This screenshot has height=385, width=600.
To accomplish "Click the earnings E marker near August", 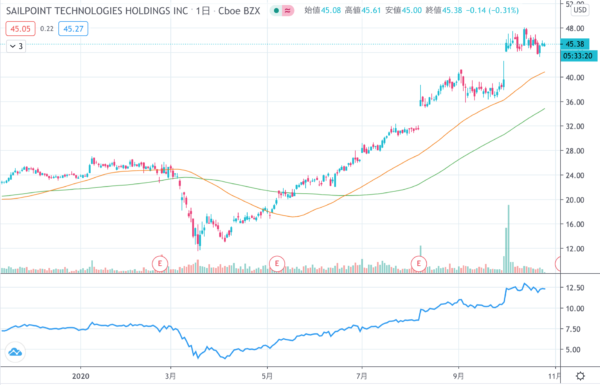I will point(419,263).
